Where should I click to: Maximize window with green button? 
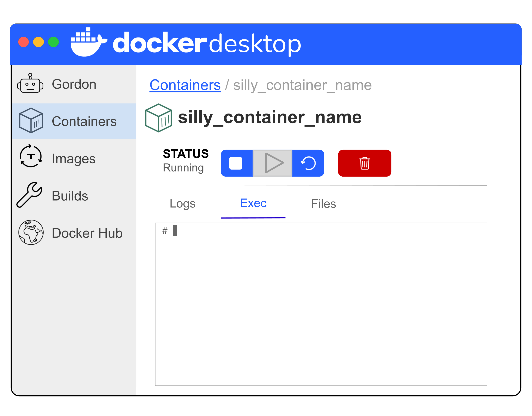[53, 42]
